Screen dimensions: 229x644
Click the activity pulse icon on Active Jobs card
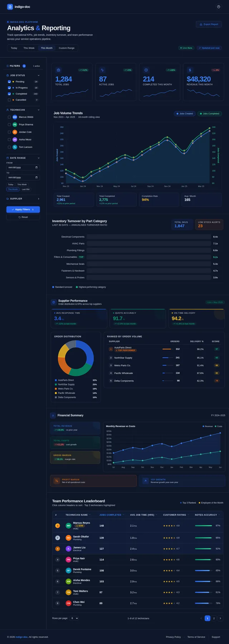tap(102, 70)
